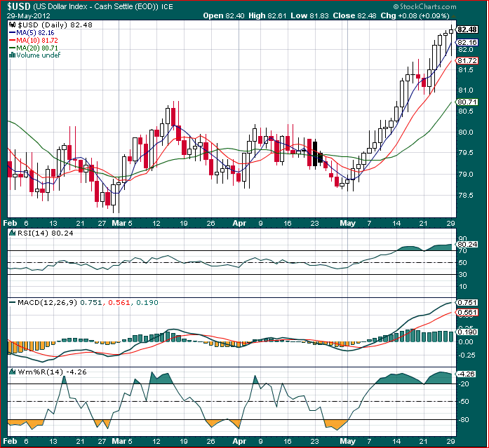Click the 81.0 price axis label

466,90
